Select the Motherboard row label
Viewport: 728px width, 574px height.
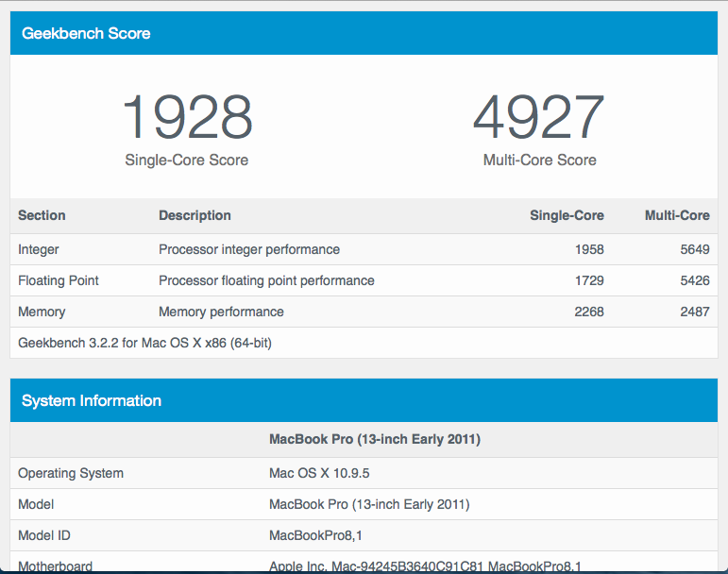coord(56,566)
